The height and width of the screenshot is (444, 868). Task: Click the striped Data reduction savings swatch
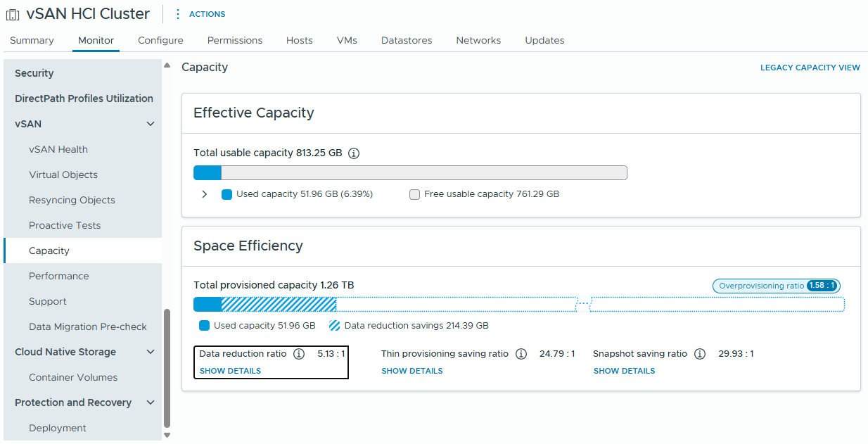click(x=335, y=326)
